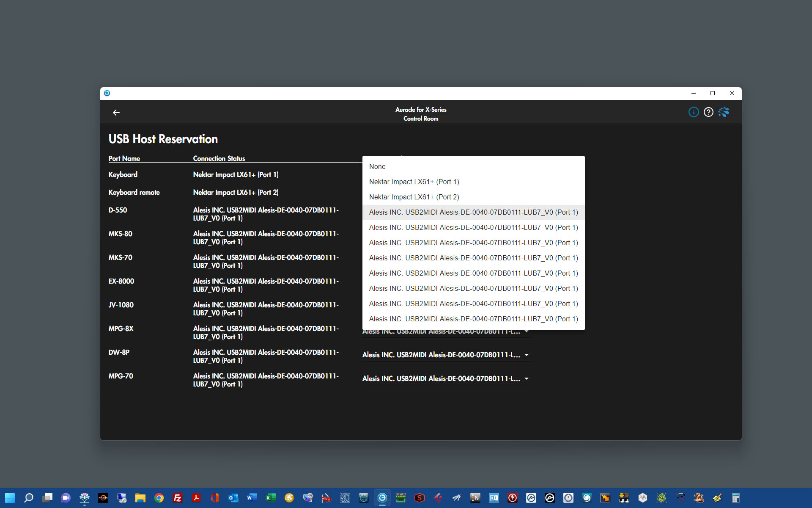Click the back arrow button
The height and width of the screenshot is (508, 812).
coord(116,113)
